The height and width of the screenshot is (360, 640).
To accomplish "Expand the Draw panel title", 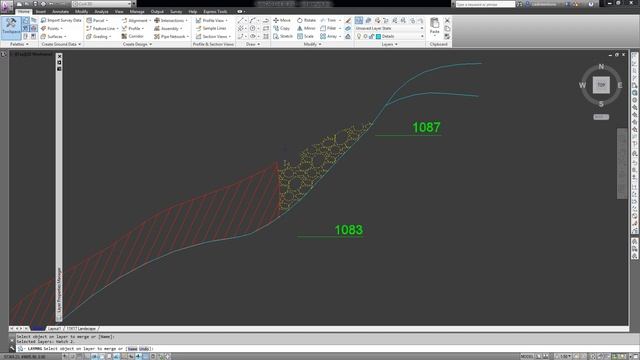I will 253,44.
